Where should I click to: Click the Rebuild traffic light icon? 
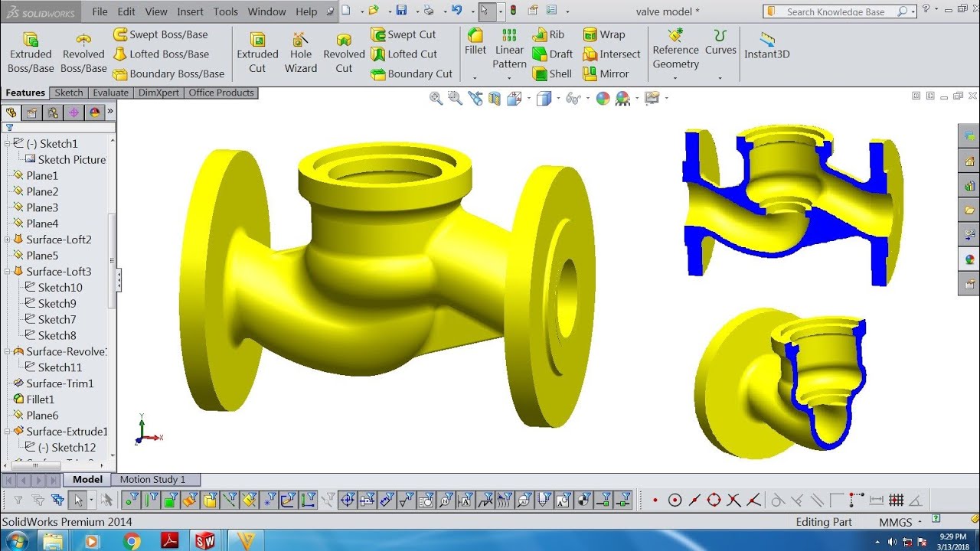click(512, 11)
